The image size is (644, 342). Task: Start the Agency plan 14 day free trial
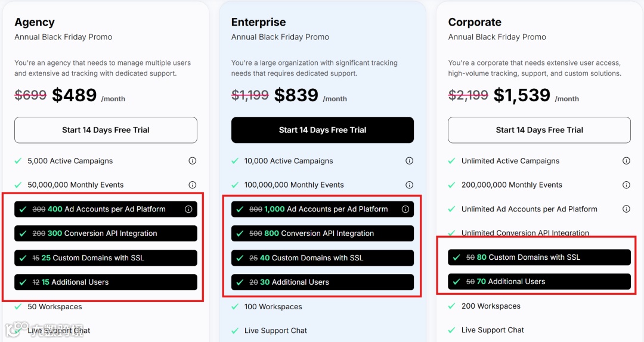(106, 130)
